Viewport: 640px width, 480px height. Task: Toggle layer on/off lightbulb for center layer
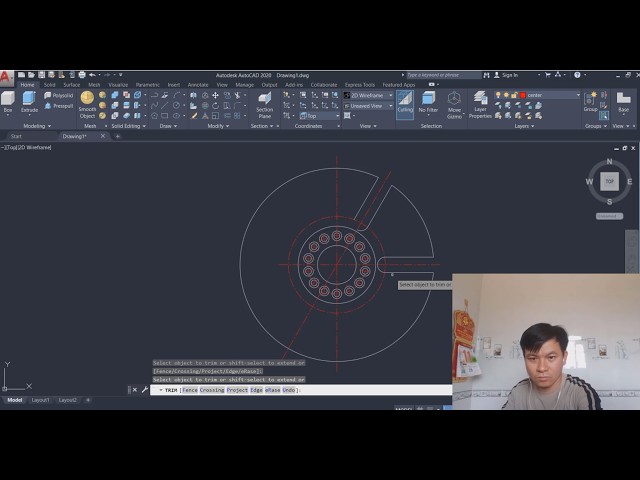point(498,95)
